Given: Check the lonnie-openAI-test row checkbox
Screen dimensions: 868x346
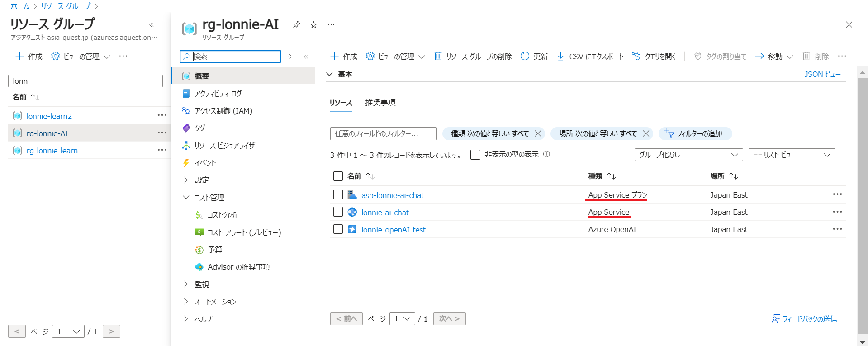Looking at the screenshot, I should (338, 229).
